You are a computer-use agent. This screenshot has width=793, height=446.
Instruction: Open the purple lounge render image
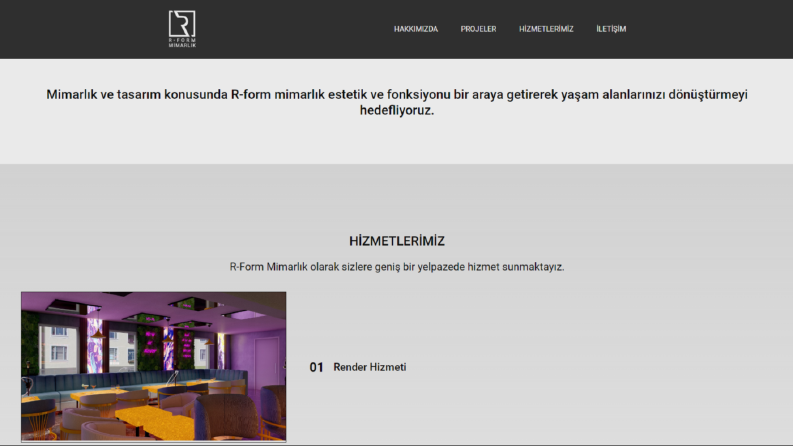(154, 367)
